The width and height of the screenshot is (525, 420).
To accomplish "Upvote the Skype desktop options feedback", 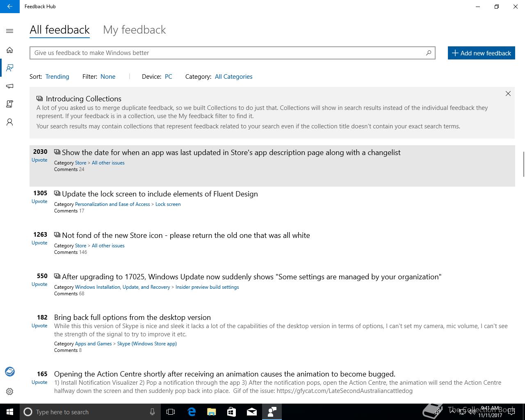I will coord(39,326).
